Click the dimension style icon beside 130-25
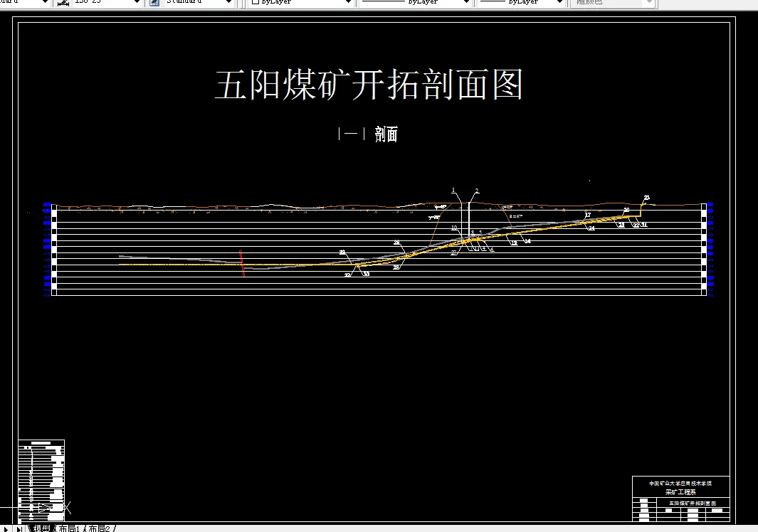 [63, 3]
